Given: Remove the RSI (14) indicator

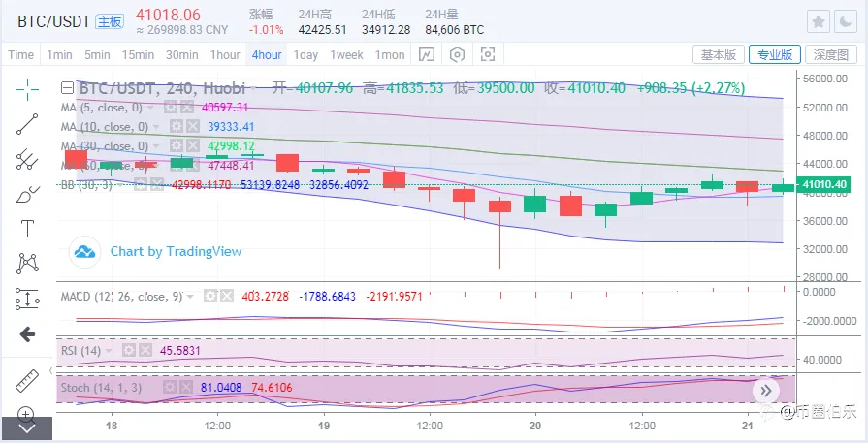Looking at the screenshot, I should (145, 351).
